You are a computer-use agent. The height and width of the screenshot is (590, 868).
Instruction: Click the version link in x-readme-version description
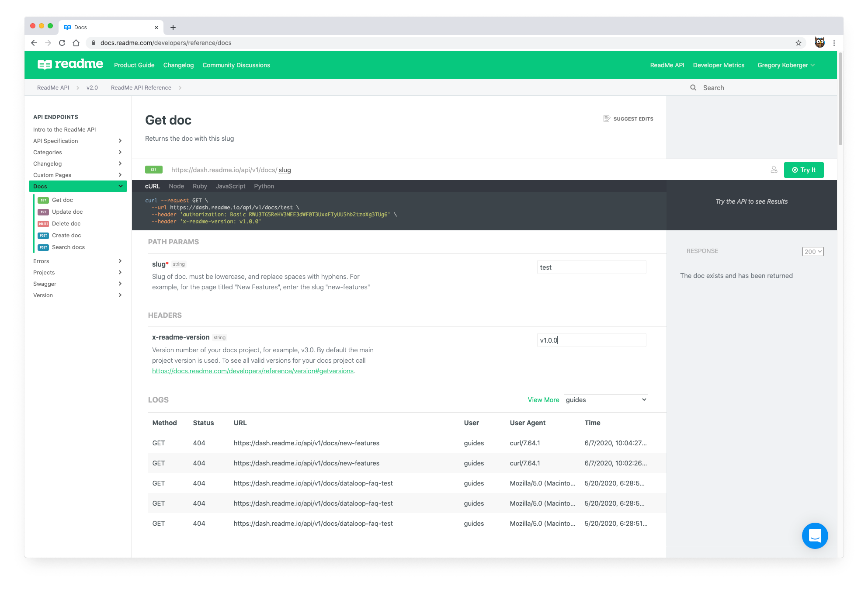pos(253,371)
